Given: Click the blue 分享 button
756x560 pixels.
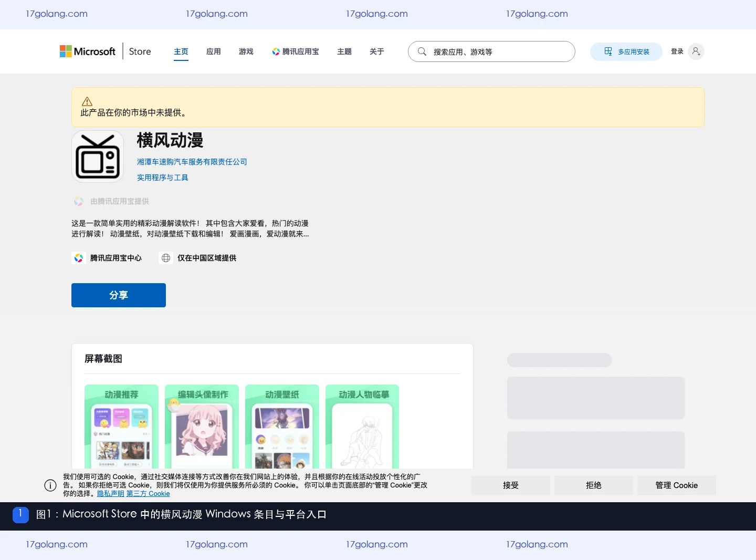Looking at the screenshot, I should pyautogui.click(x=119, y=295).
